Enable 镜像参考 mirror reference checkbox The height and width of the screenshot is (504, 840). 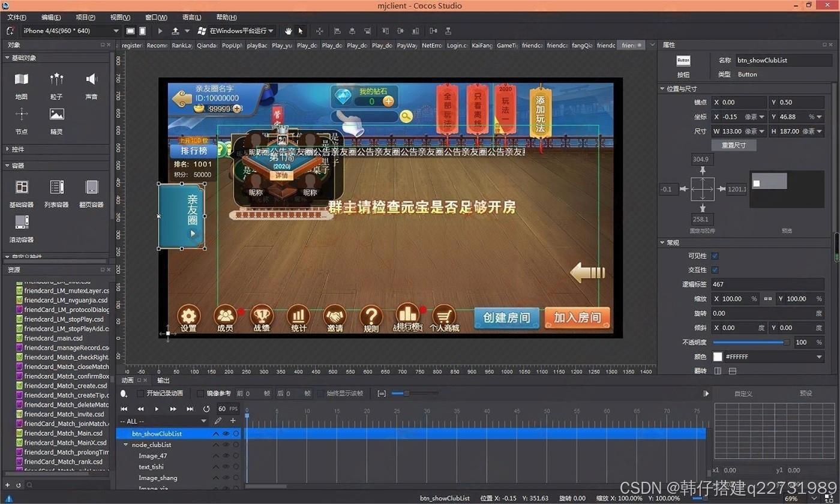[200, 394]
